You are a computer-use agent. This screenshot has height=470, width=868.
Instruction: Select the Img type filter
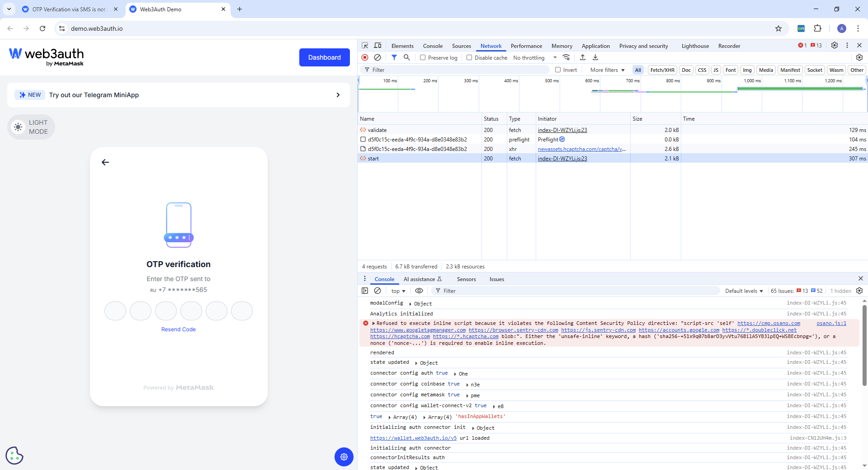[x=747, y=70]
